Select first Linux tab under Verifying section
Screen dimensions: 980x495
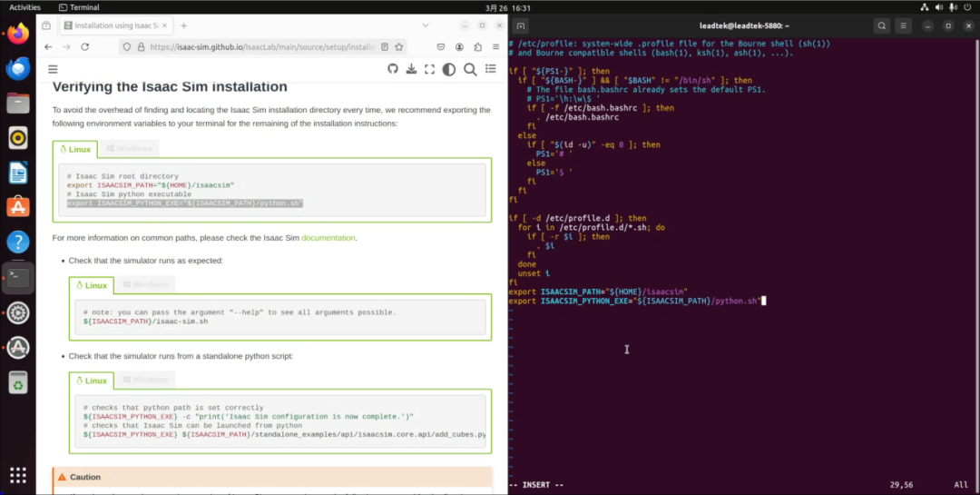click(x=75, y=149)
